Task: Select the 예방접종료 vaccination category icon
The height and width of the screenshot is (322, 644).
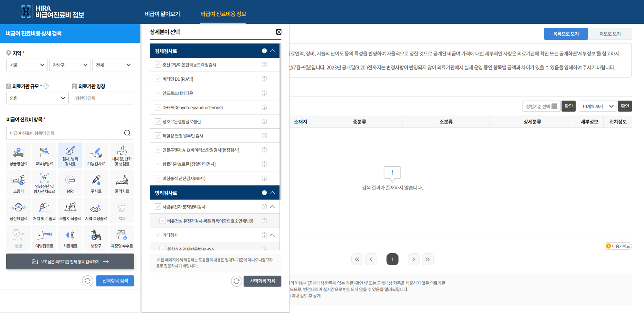Action: pos(44,238)
